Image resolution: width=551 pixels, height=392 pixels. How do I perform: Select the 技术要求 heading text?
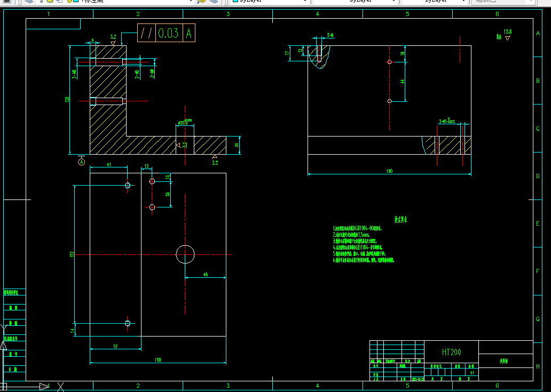(400, 220)
